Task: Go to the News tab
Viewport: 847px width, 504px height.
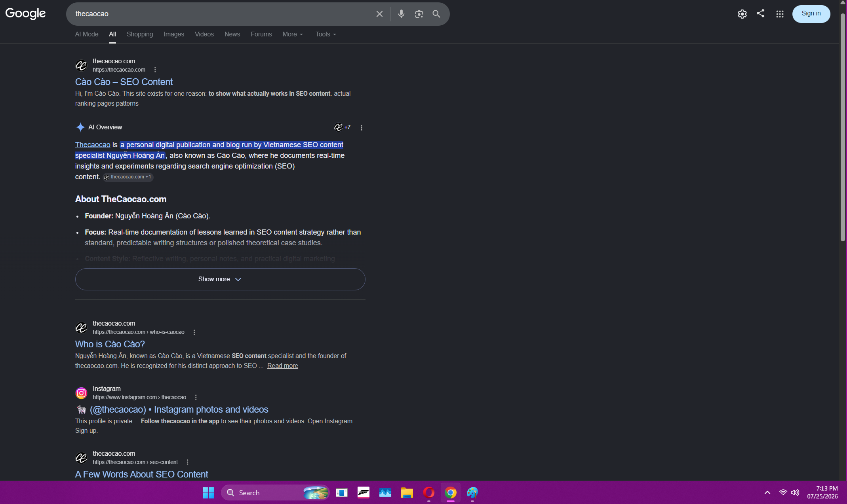Action: point(232,34)
